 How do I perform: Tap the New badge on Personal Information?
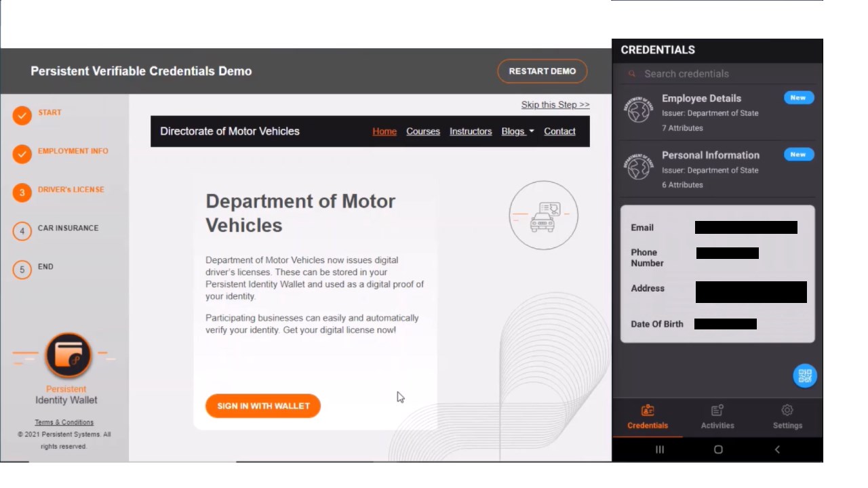click(798, 155)
